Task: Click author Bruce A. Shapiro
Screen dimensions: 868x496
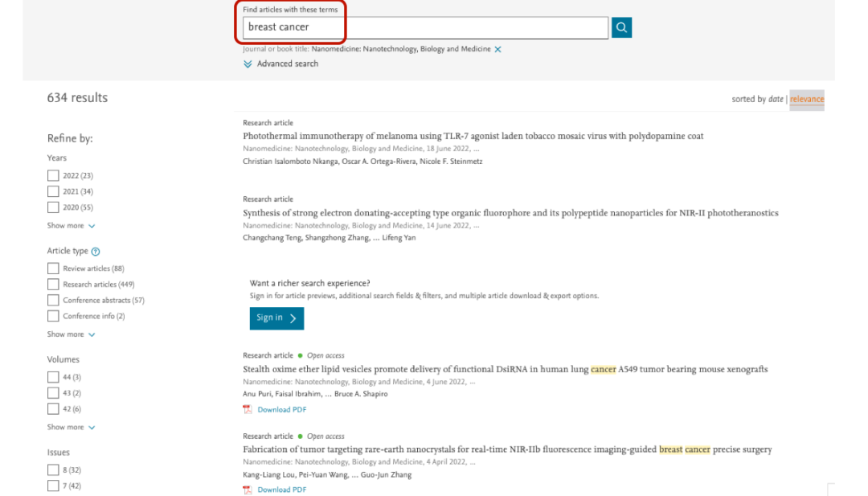Action: click(x=361, y=394)
